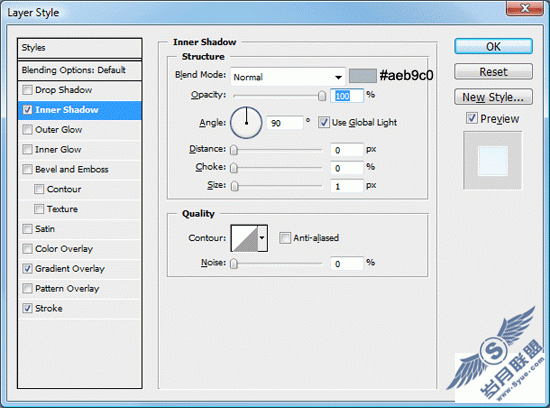Click the angle dial control
The height and width of the screenshot is (408, 550).
click(246, 123)
